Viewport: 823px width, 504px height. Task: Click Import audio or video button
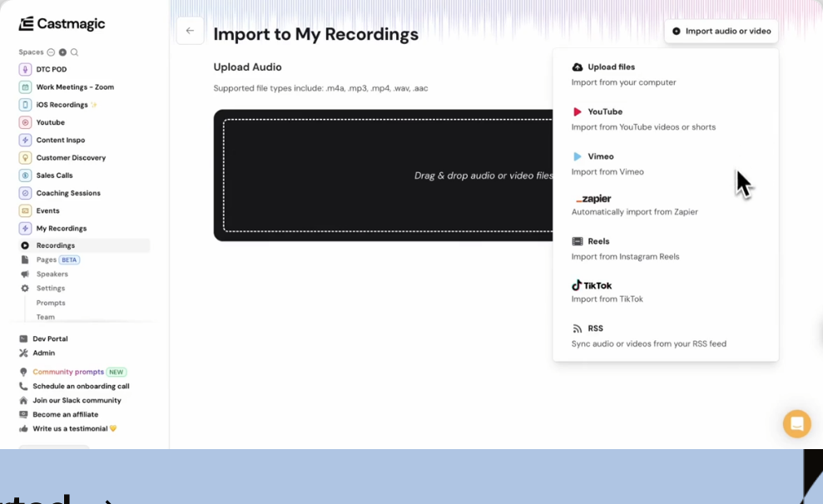tap(721, 31)
